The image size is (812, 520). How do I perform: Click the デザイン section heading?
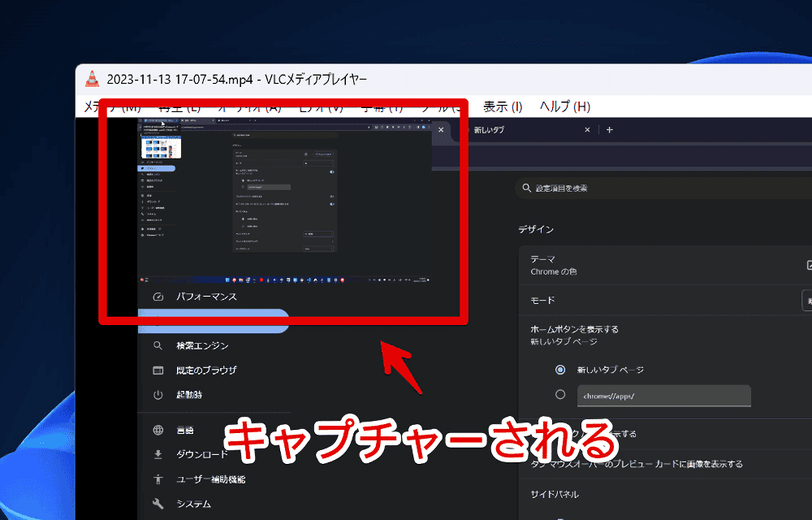click(x=536, y=229)
